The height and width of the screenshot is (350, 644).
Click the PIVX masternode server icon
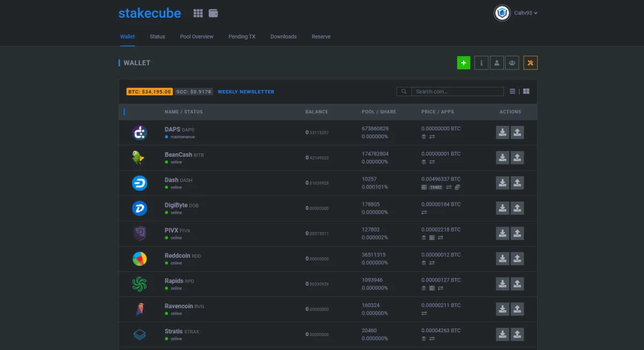tap(432, 237)
